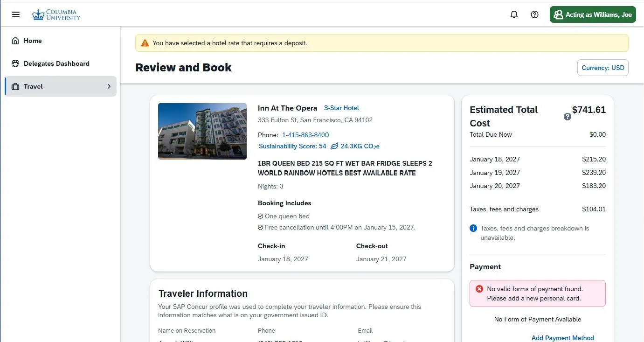Click the Taxes, fees and charges label

pyautogui.click(x=504, y=209)
